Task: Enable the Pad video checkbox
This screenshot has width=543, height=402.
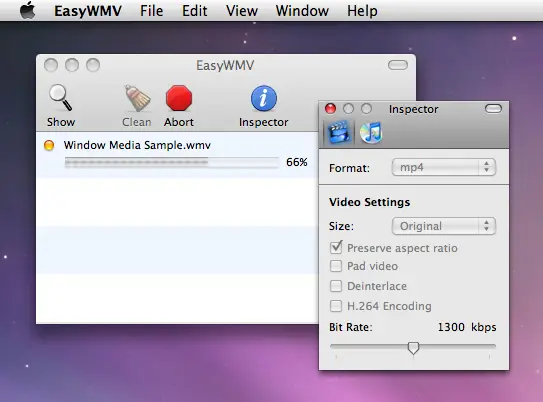Action: (336, 266)
